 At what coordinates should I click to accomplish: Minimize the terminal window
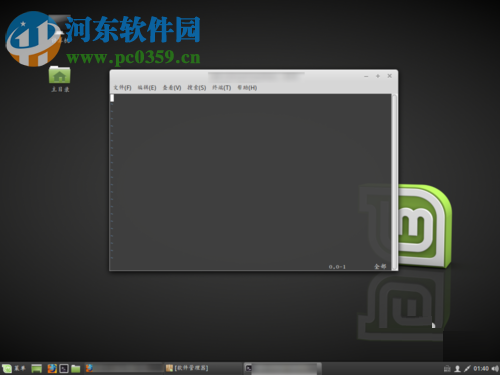point(366,76)
